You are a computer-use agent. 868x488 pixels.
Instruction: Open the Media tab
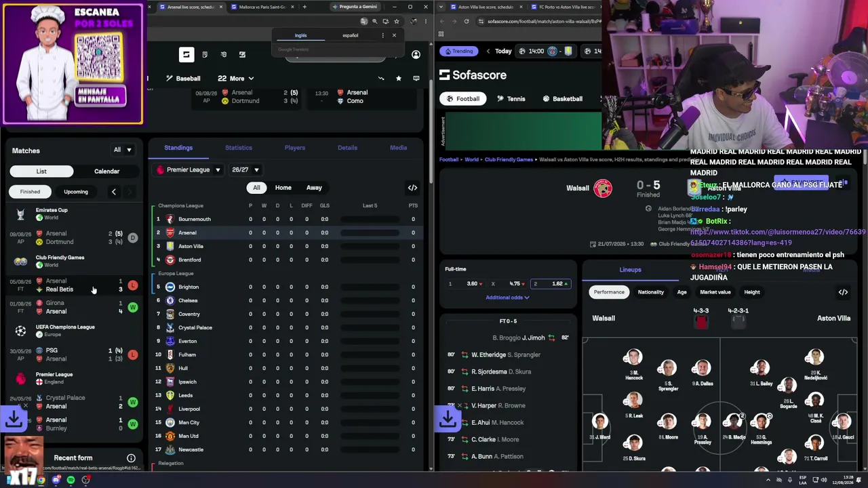point(398,148)
